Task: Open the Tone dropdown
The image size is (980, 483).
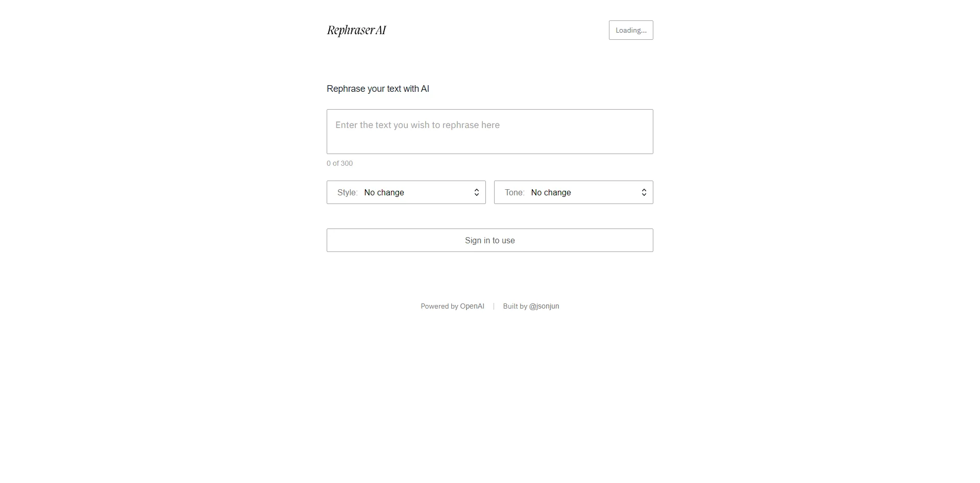Action: 573,192
